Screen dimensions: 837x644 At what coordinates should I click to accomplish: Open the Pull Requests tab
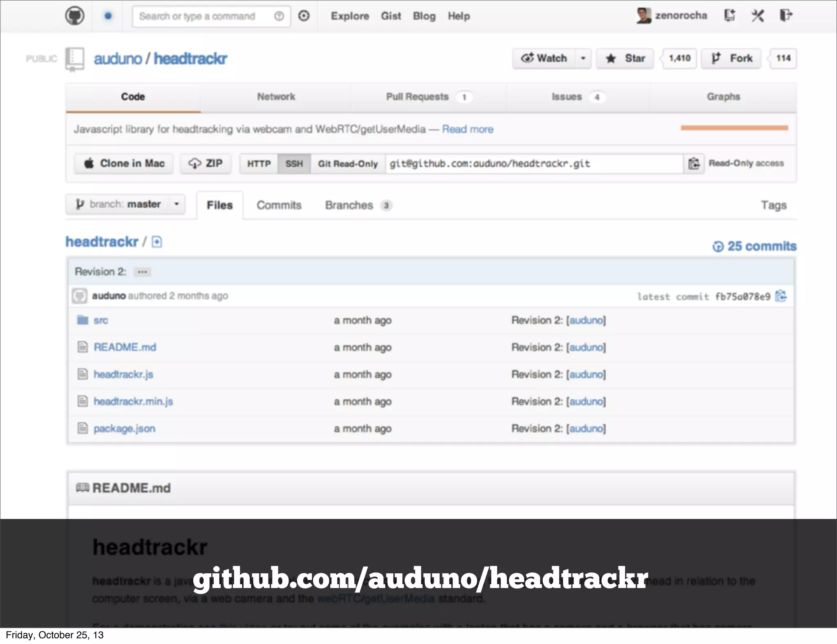[429, 97]
